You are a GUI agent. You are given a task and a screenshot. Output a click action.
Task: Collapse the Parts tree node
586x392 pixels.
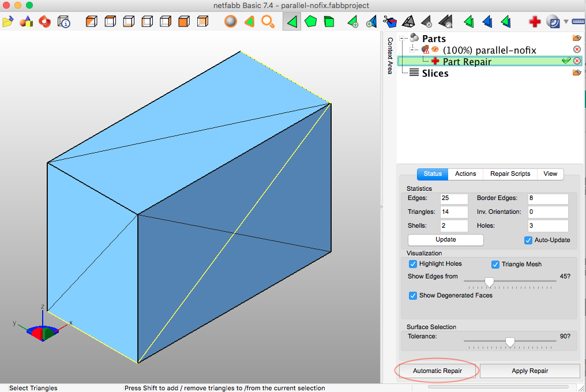pyautogui.click(x=402, y=38)
